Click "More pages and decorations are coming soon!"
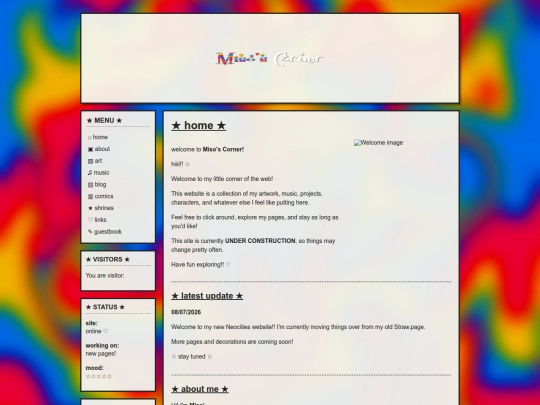This screenshot has width=540, height=405. pyautogui.click(x=232, y=342)
